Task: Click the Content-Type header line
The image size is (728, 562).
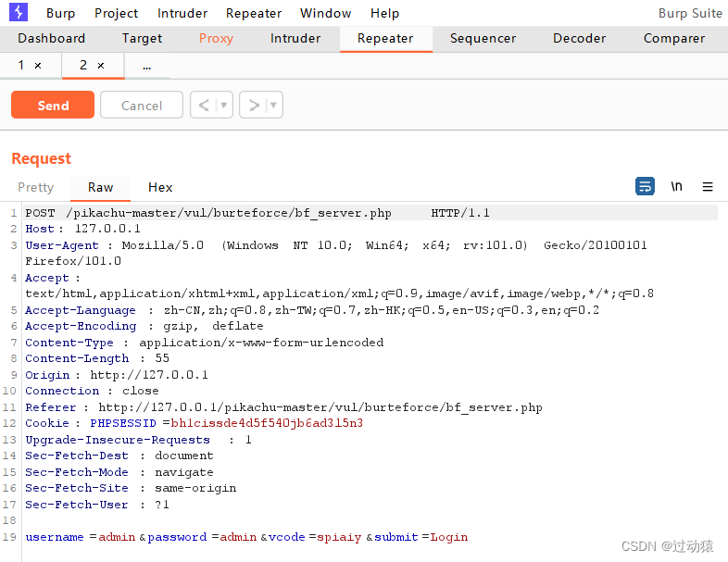Action: [205, 343]
